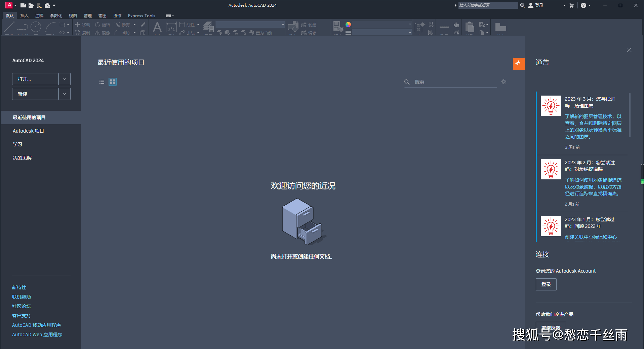Image resolution: width=644 pixels, height=349 pixels.
Task: Click the 搜索 search field for recent projects
Action: [450, 82]
